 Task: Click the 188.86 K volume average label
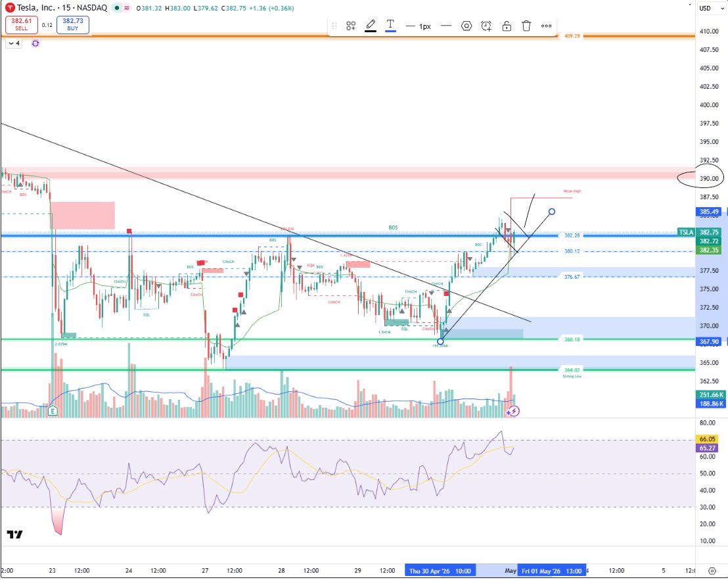pos(711,403)
